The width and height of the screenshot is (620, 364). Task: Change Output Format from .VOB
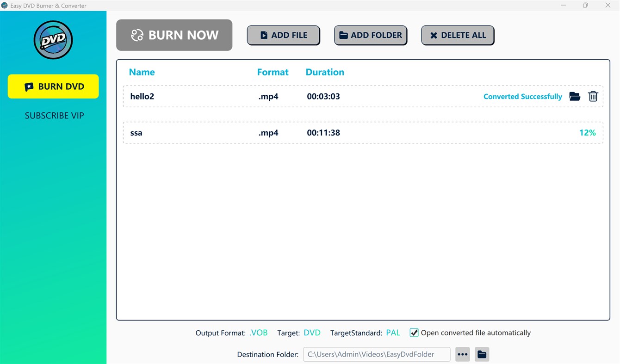pos(258,333)
